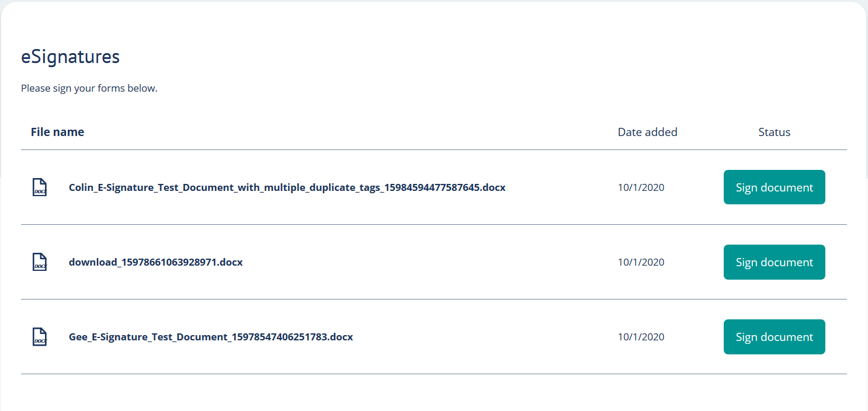The width and height of the screenshot is (868, 411).
Task: Sign the Gee E-Signature Test Document
Action: (774, 337)
